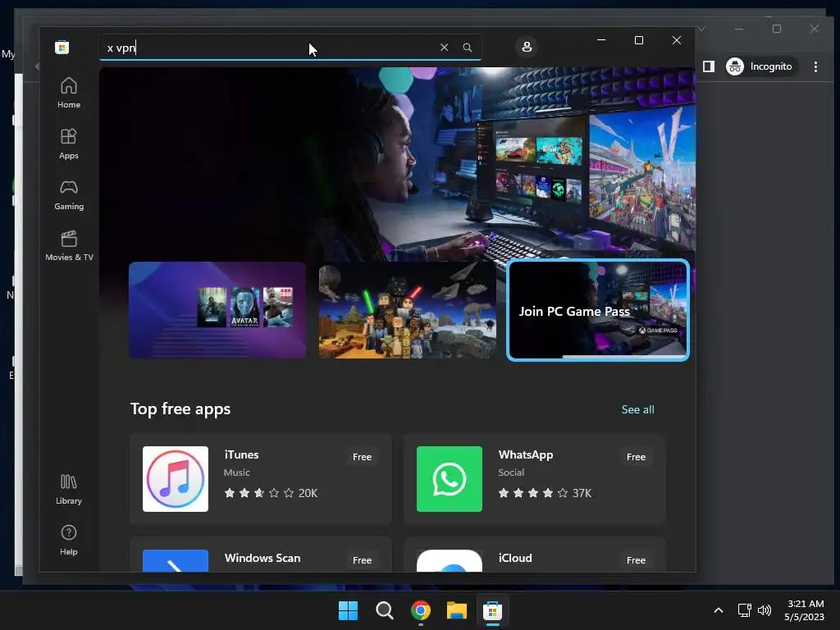Screen dimensions: 840x630
Task: Select the Join PC Game Pass card
Action: (598, 309)
